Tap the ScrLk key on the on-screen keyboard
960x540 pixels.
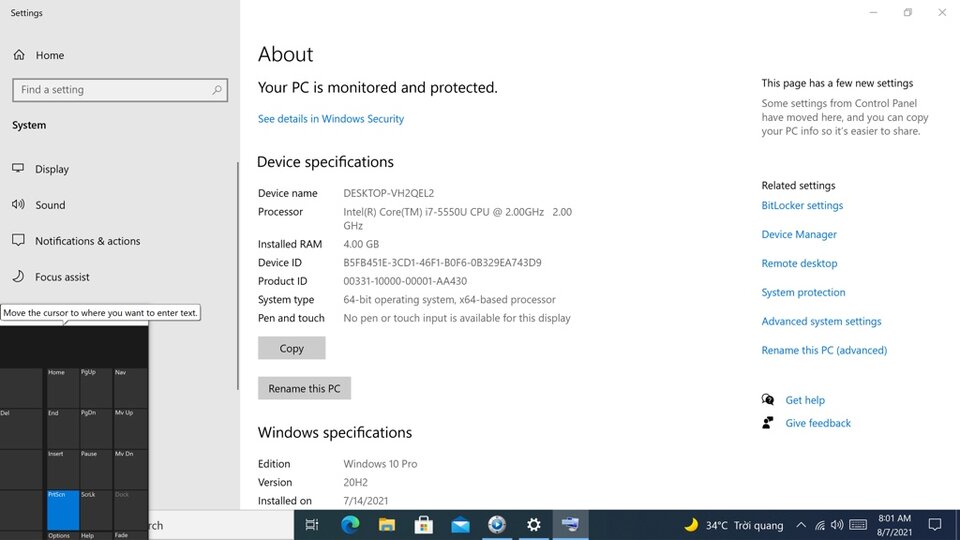tap(96, 510)
